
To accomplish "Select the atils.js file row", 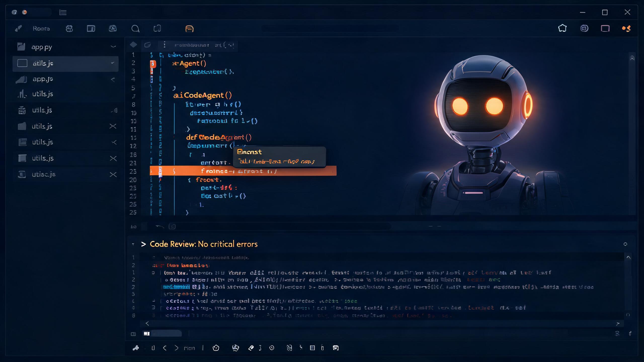I will tap(65, 64).
